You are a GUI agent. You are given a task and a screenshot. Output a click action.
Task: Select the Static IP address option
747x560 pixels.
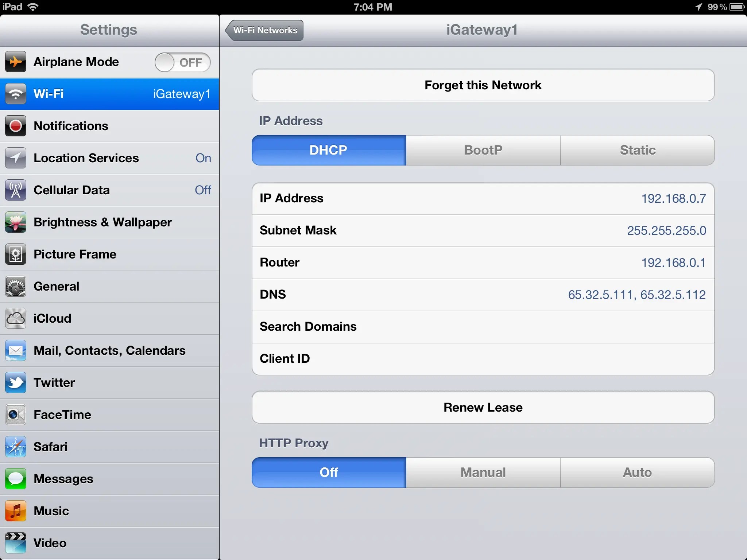pos(637,150)
